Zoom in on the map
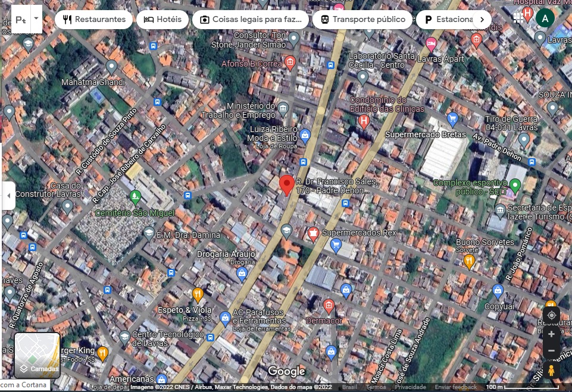 click(551, 334)
